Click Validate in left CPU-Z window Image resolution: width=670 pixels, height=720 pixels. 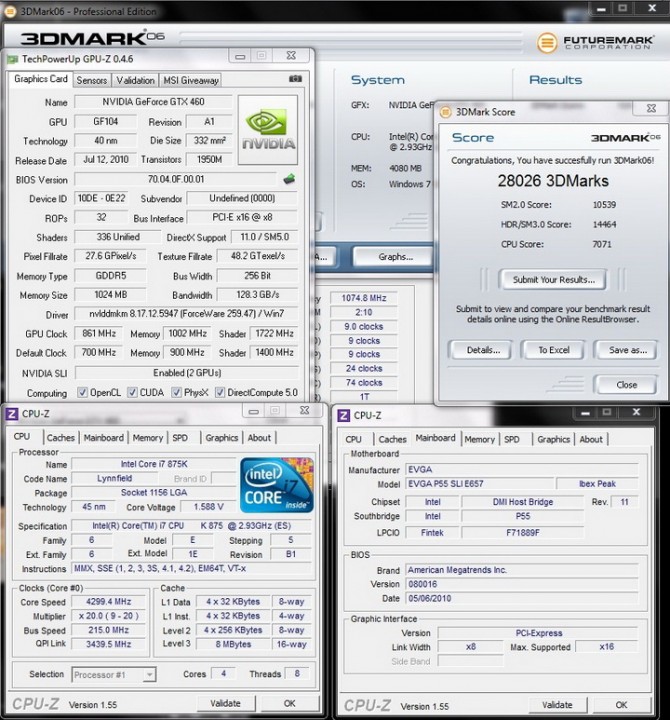[x=225, y=703]
